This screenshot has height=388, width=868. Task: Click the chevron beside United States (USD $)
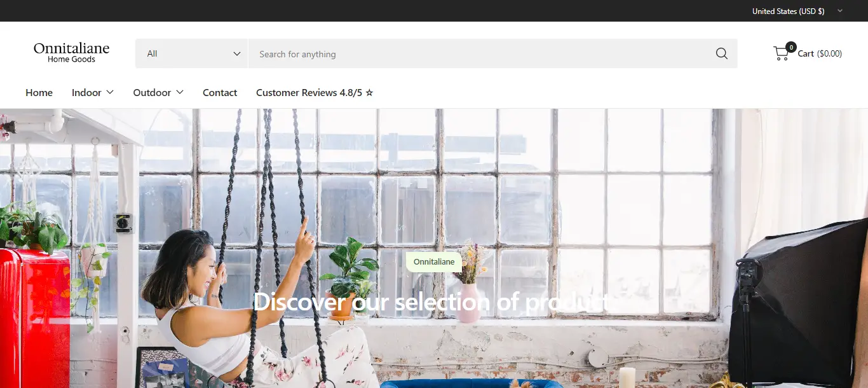pos(840,11)
